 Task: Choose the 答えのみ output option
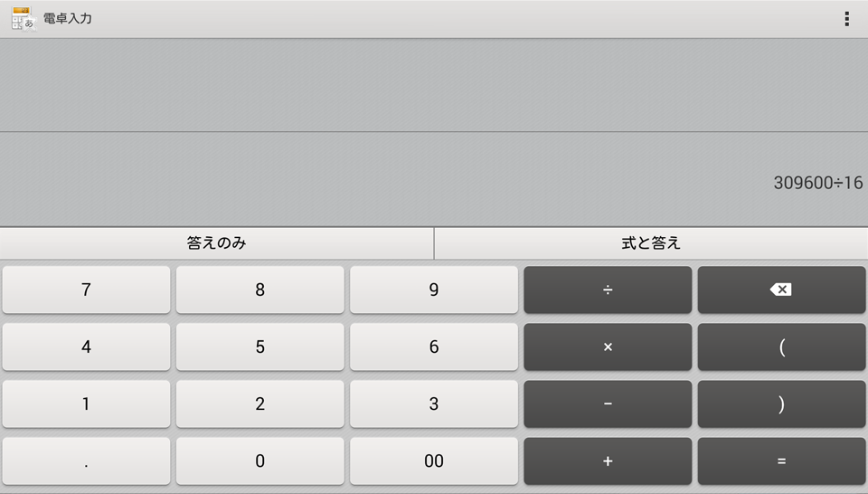(x=216, y=243)
